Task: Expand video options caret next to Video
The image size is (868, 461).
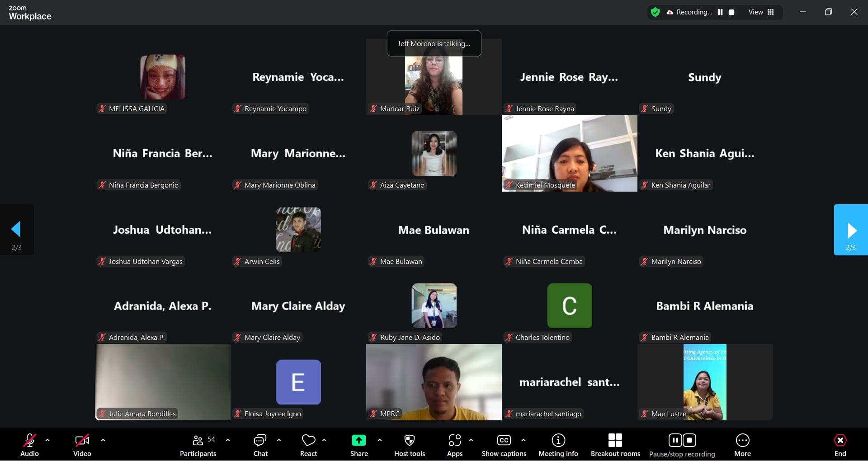Action: [x=103, y=440]
